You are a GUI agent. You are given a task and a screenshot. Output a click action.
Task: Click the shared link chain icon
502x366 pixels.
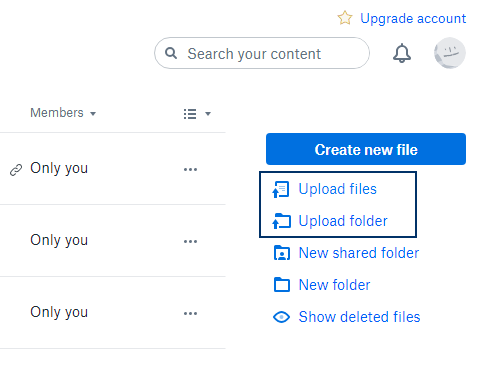[16, 170]
